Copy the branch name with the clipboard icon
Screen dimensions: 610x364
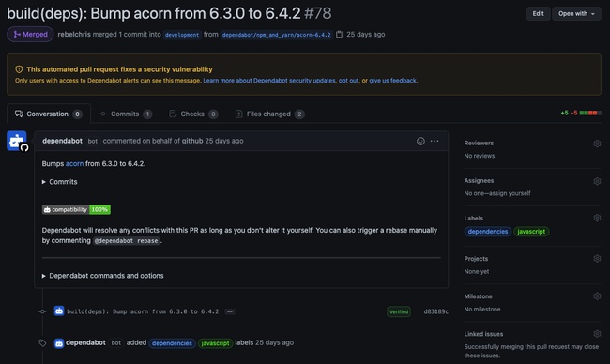(339, 34)
